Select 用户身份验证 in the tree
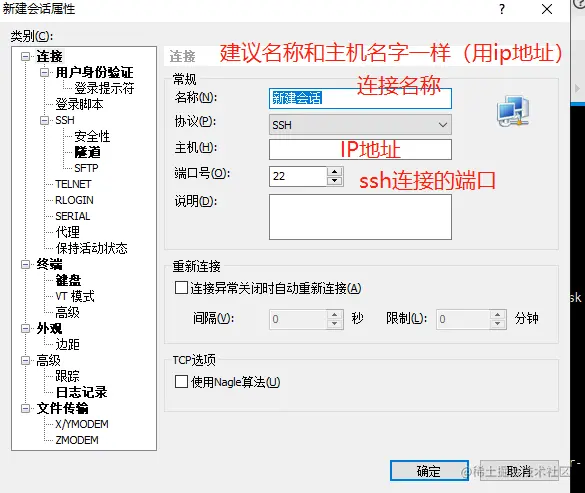585x493 pixels. click(94, 72)
